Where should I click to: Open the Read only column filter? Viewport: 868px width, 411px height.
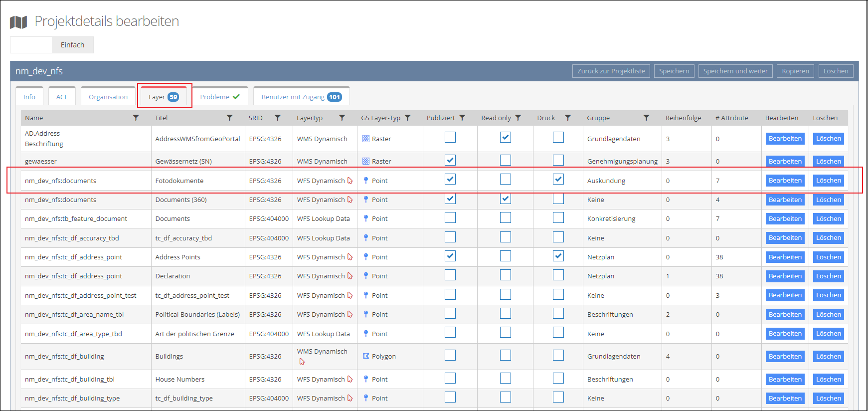(518, 118)
